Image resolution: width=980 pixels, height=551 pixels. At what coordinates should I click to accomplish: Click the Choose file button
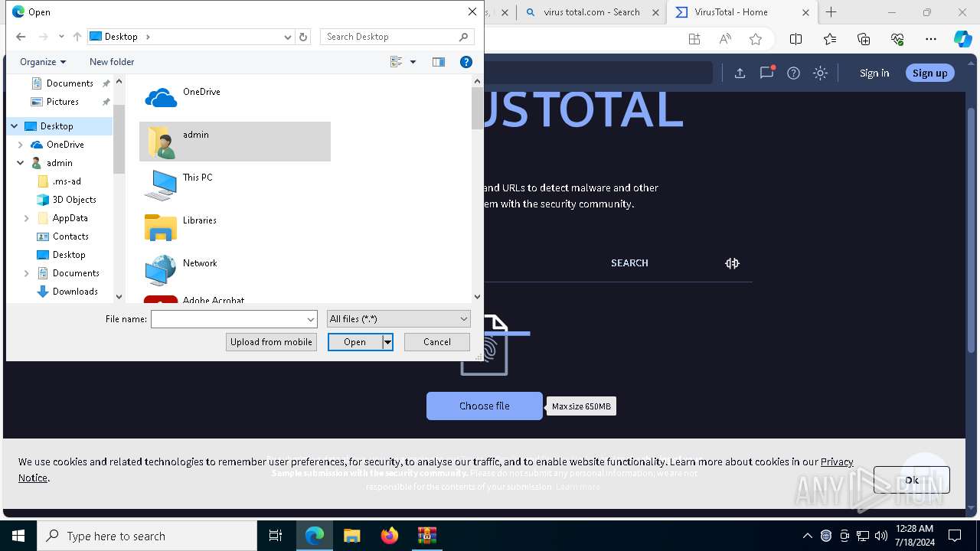[484, 406]
